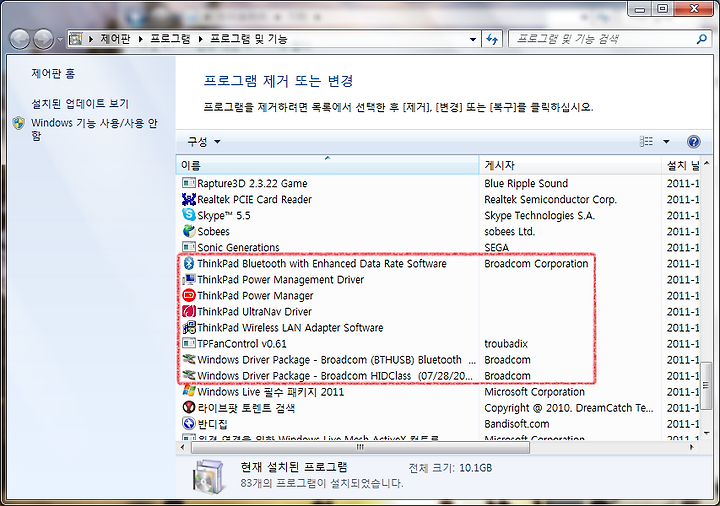Go back with the back arrow

tap(19, 39)
